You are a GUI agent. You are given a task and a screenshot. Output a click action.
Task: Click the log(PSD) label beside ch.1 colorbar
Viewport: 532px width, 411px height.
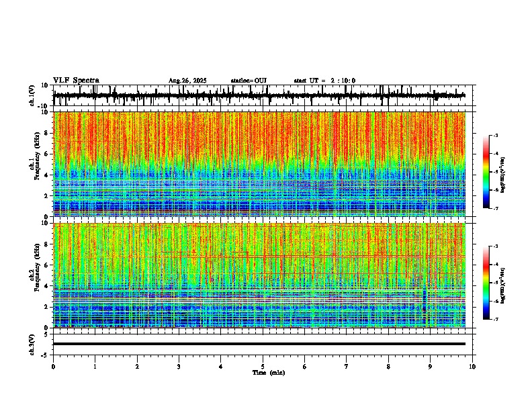pos(503,175)
